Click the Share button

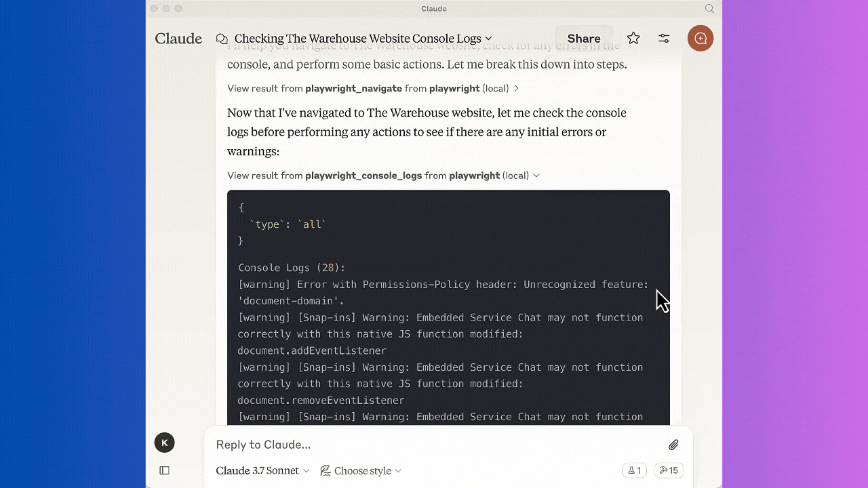[x=583, y=38]
